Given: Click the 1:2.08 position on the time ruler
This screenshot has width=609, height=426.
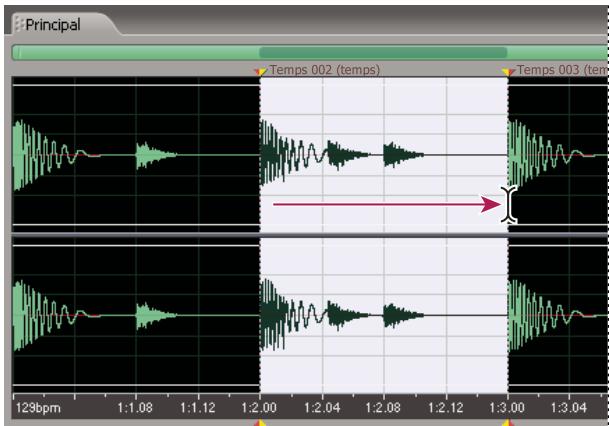Looking at the screenshot, I should pos(383,408).
